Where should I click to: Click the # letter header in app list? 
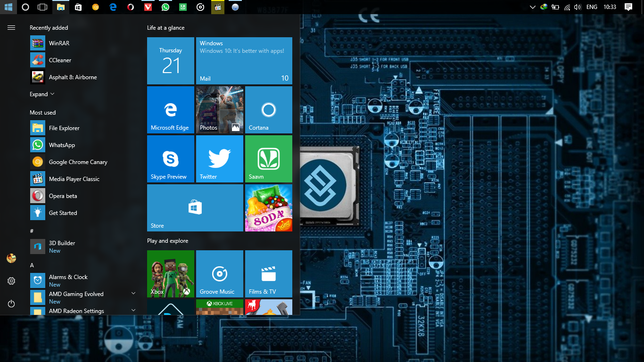tap(32, 231)
